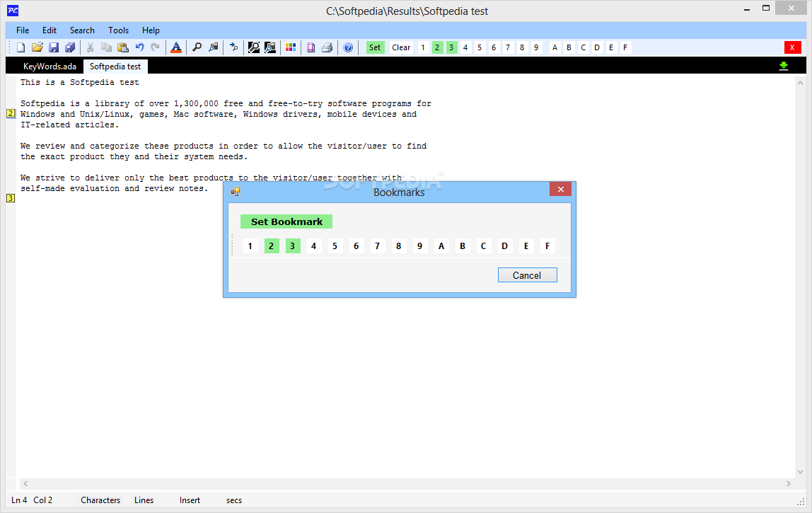The height and width of the screenshot is (513, 812).
Task: Click the Clear bookmark toolbar button
Action: [x=401, y=47]
